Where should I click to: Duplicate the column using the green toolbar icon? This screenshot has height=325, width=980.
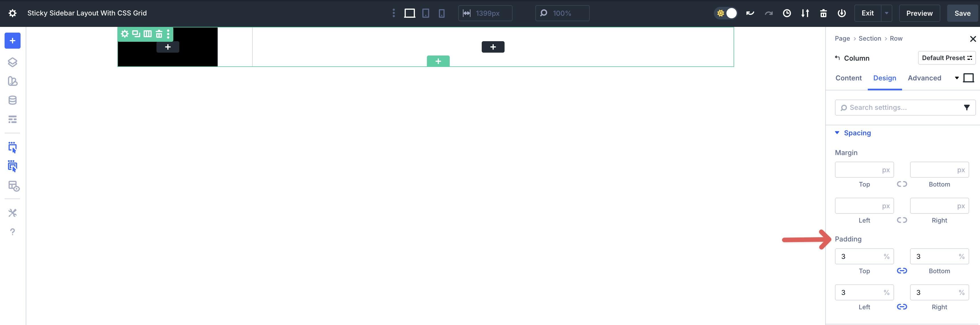click(136, 33)
